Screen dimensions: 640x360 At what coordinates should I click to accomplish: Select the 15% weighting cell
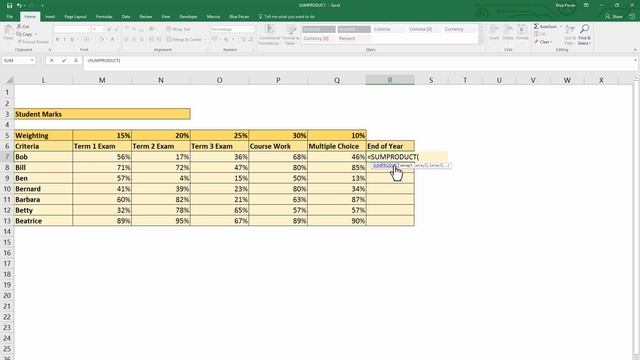pos(102,136)
